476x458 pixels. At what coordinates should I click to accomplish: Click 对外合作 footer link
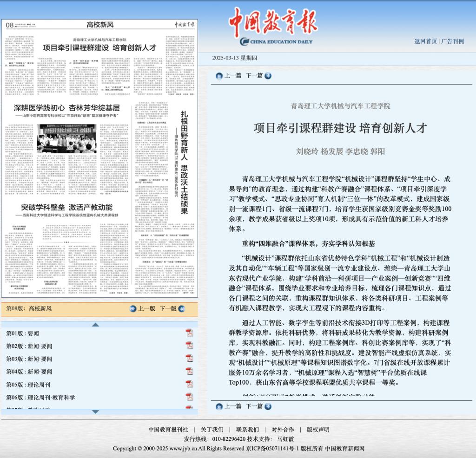[283, 429]
